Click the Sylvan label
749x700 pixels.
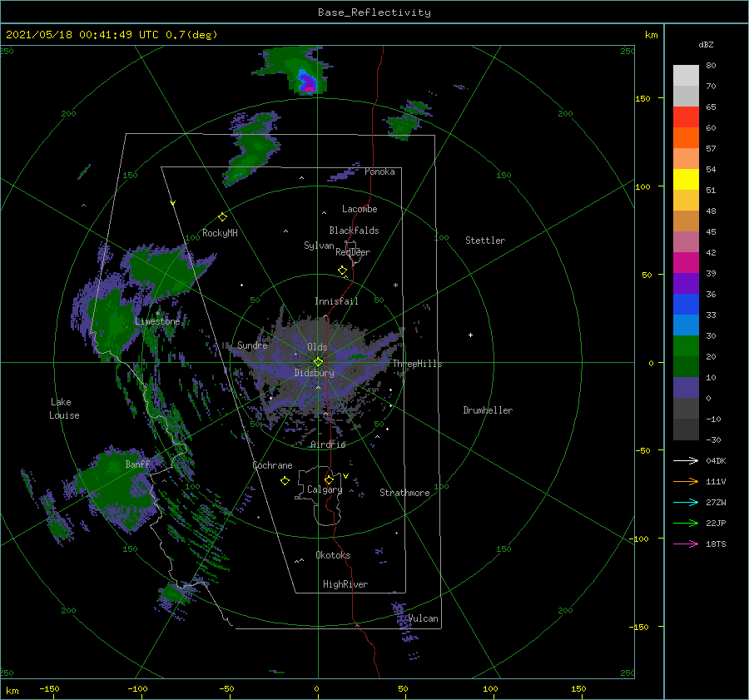tap(319, 246)
